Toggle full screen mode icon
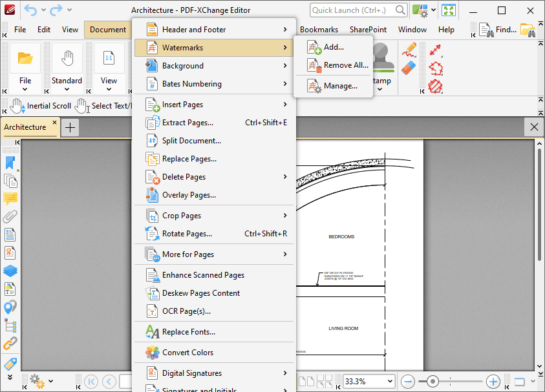This screenshot has width=545, height=392. click(449, 10)
